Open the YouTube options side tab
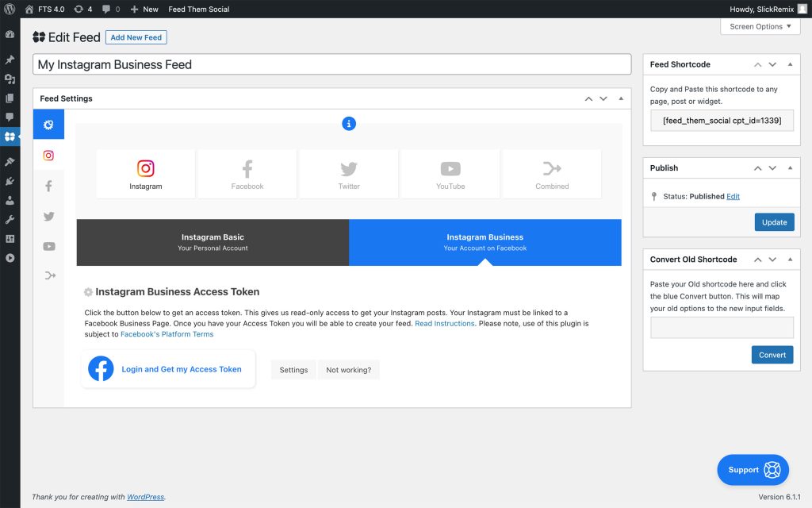Screen dimensions: 812x508 pos(48,246)
